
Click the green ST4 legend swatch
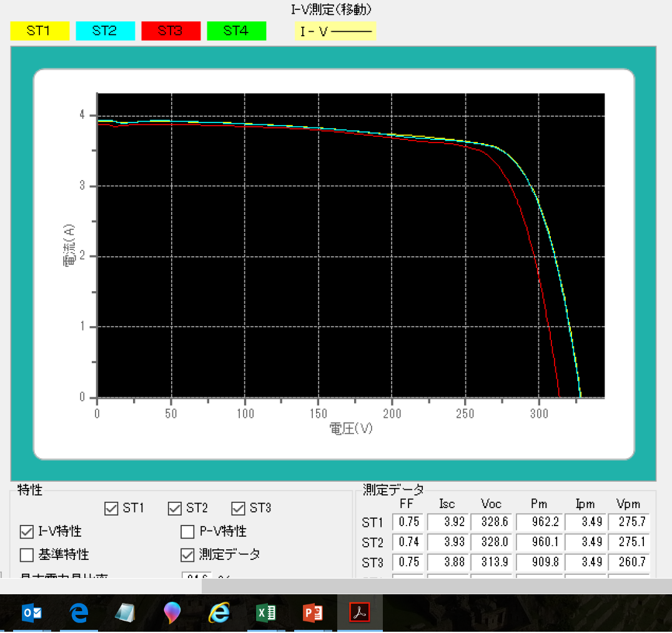tap(236, 31)
